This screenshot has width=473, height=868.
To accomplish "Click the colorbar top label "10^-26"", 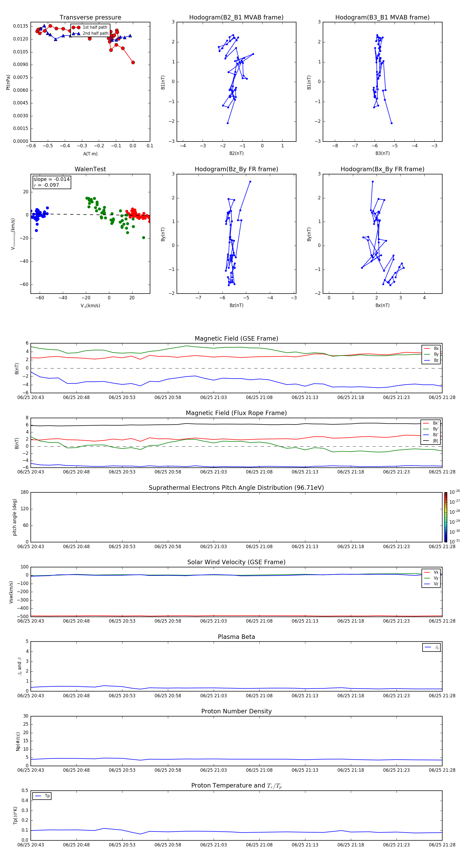I will click(455, 492).
